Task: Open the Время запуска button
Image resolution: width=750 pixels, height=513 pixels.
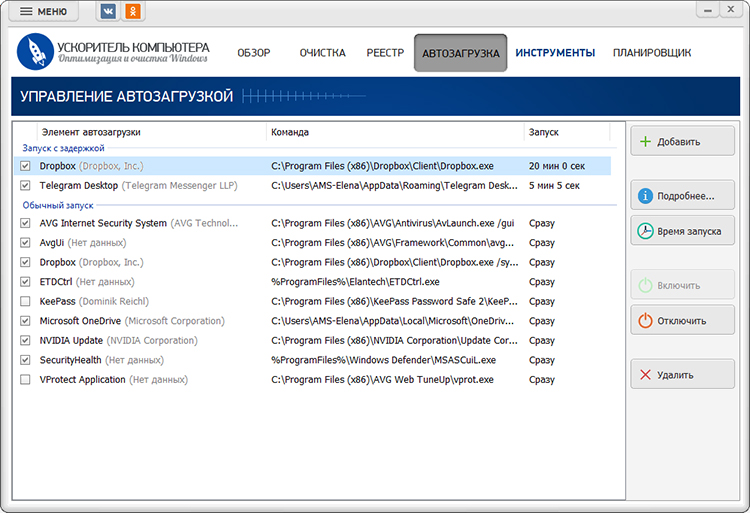Action: click(683, 231)
